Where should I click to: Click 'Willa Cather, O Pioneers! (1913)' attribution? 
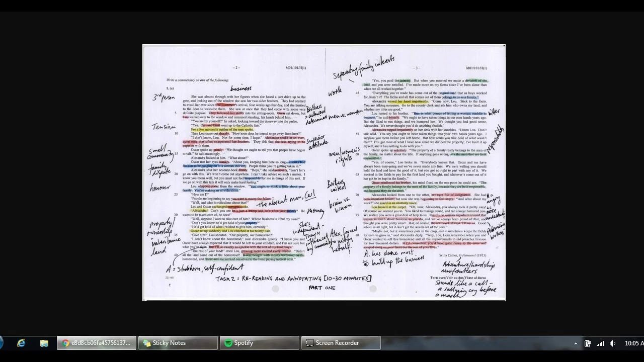tap(463, 255)
